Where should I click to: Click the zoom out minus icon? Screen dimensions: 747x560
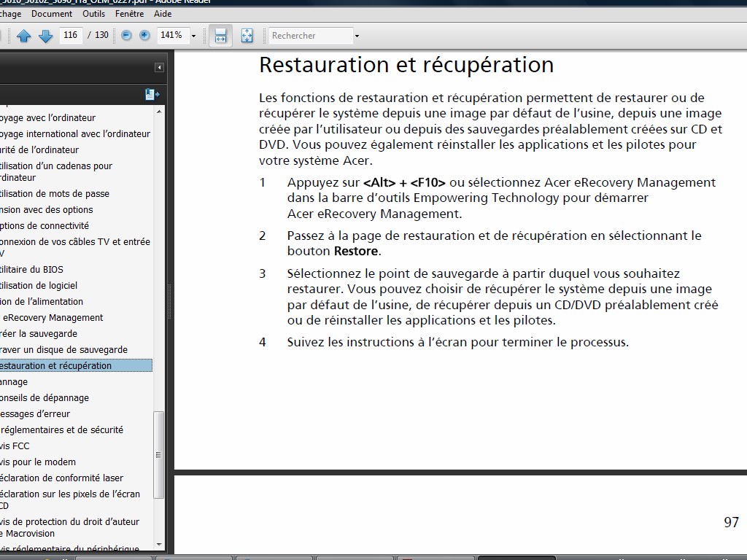[126, 35]
